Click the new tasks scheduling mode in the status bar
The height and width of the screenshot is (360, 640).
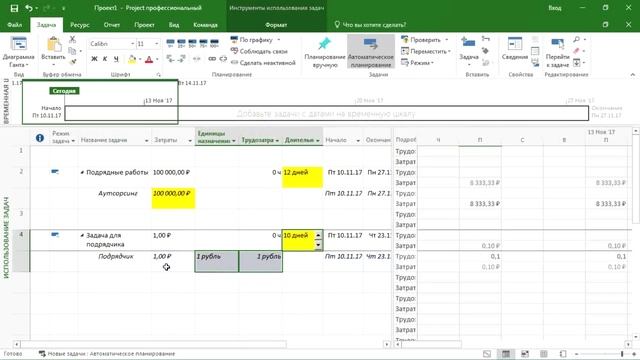107,354
